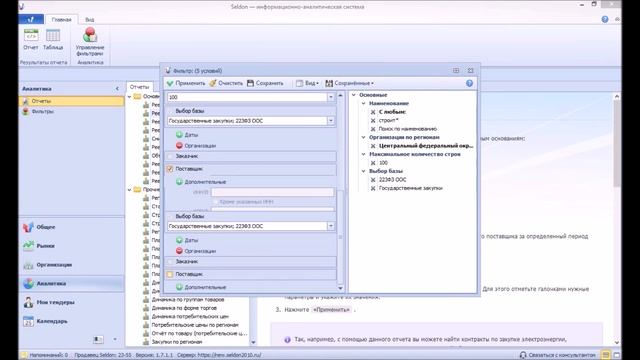Toggle the upper Выбор базы checkbox
This screenshot has width=640, height=360.
(x=170, y=111)
